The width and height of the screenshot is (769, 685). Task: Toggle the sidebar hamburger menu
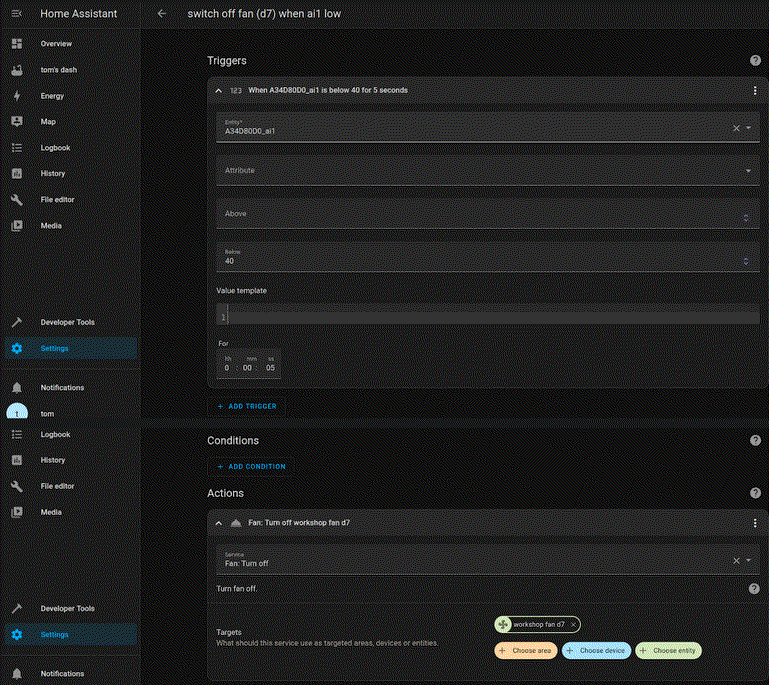tap(16, 14)
